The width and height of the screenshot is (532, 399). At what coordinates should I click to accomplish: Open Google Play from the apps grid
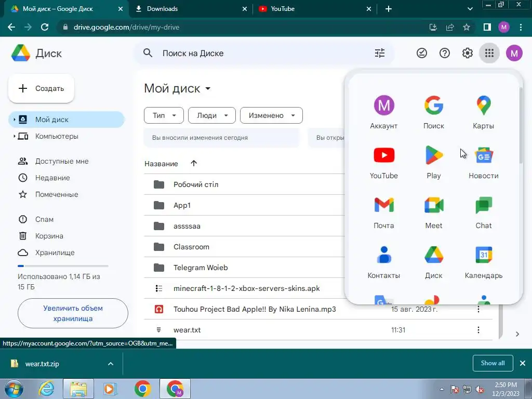434,162
